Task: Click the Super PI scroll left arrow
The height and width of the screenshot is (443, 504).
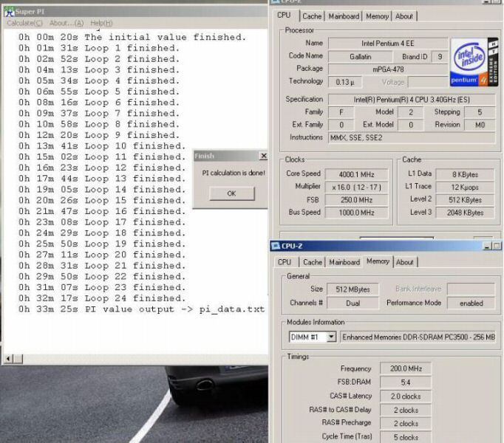Action: (8, 359)
